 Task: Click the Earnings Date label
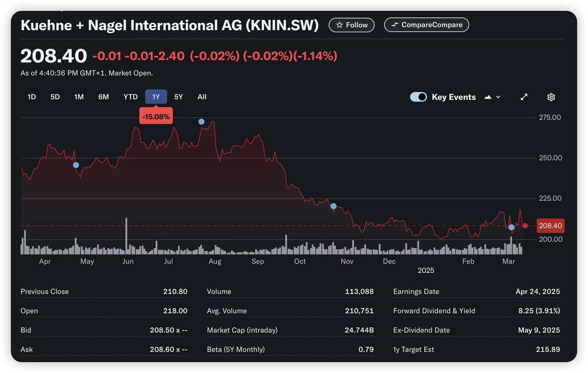pyautogui.click(x=416, y=292)
